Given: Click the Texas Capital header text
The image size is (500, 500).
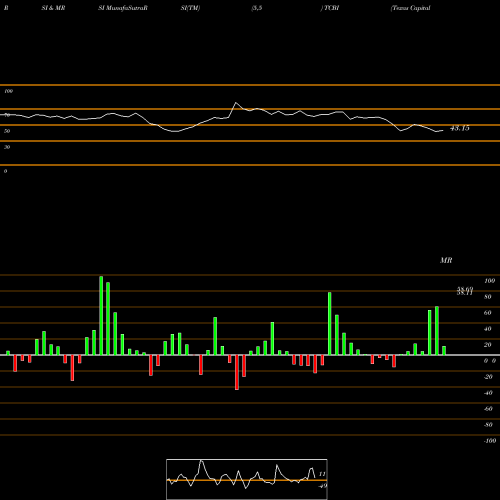Looking at the screenshot, I should 411,8.
